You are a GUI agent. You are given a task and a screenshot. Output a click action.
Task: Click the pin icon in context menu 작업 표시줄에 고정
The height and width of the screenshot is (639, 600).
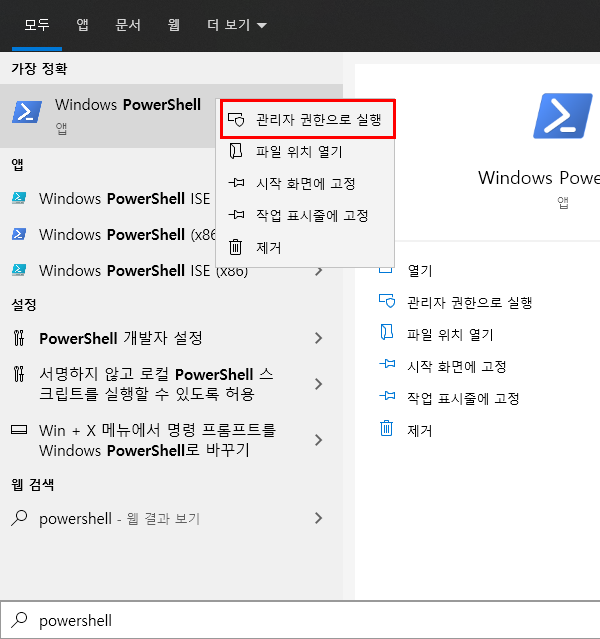point(236,214)
